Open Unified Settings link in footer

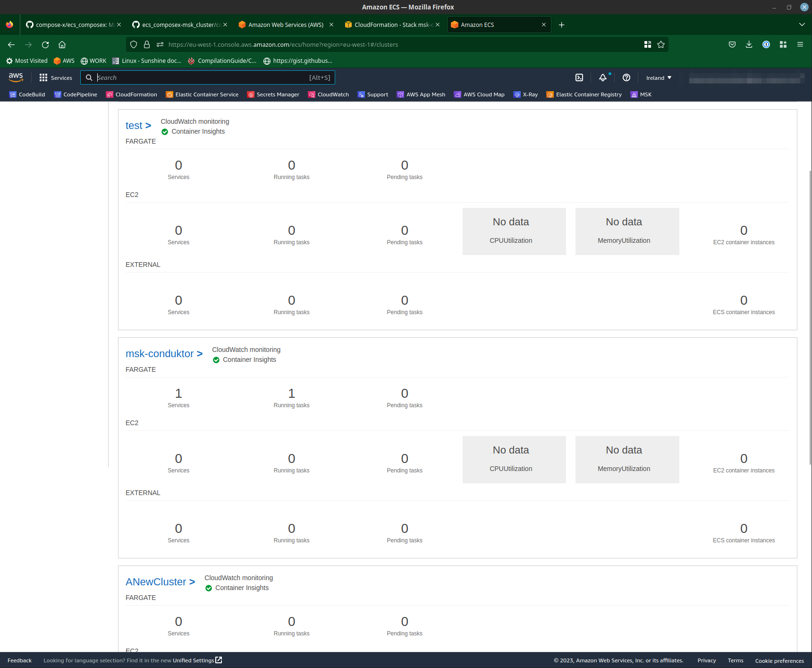coord(197,660)
